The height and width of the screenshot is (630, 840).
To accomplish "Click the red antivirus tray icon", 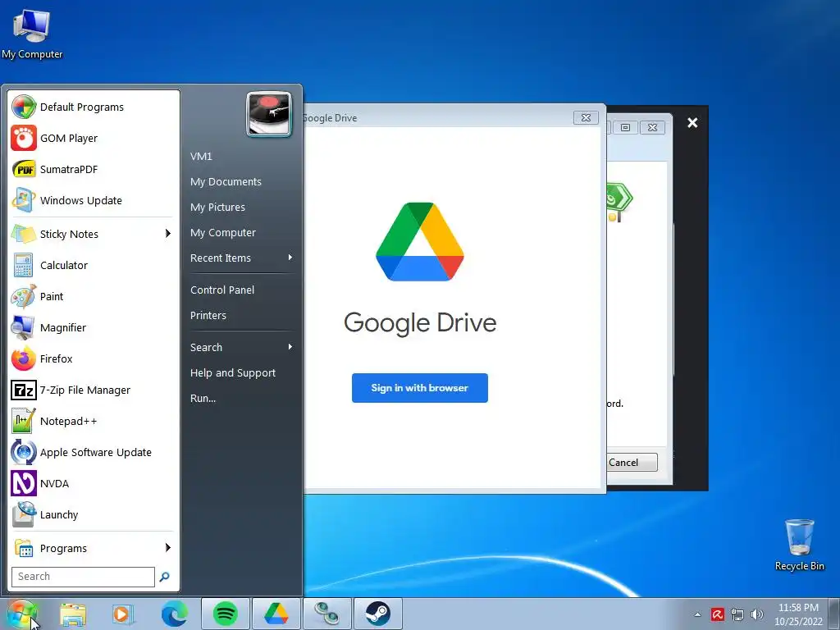I will pos(717,614).
